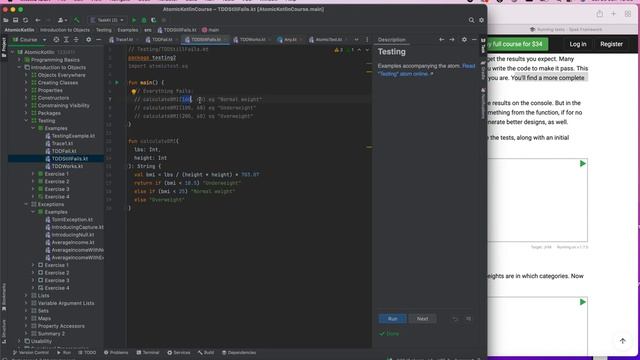Screen dimensions: 640x360
Task: Open the run configuration dropdown
Action: pos(107,20)
